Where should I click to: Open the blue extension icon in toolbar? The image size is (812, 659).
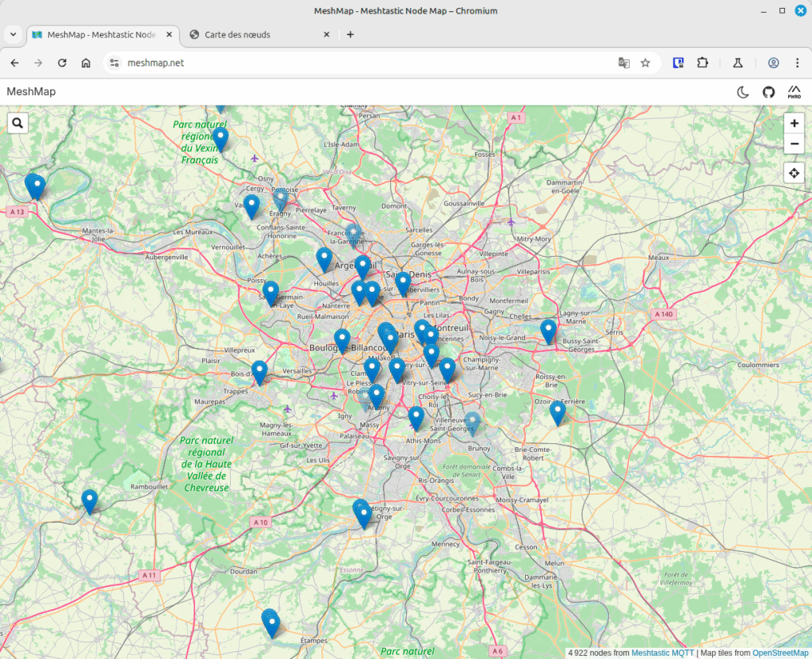[x=678, y=63]
